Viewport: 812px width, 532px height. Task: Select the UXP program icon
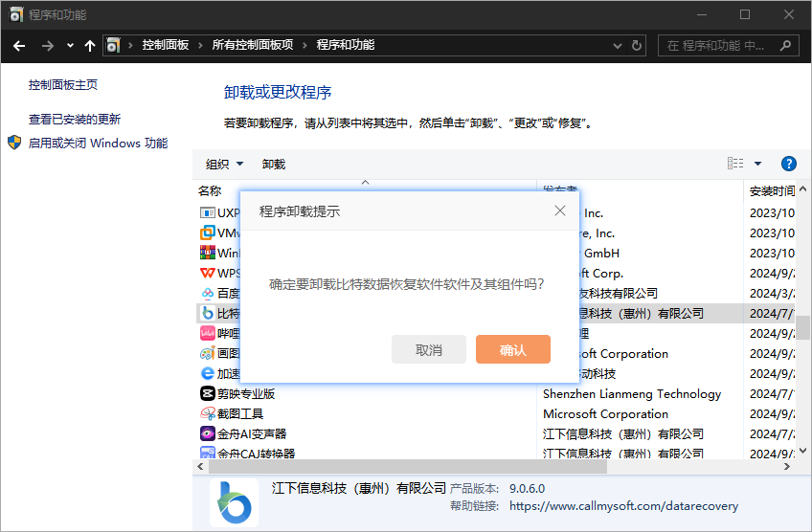(207, 212)
